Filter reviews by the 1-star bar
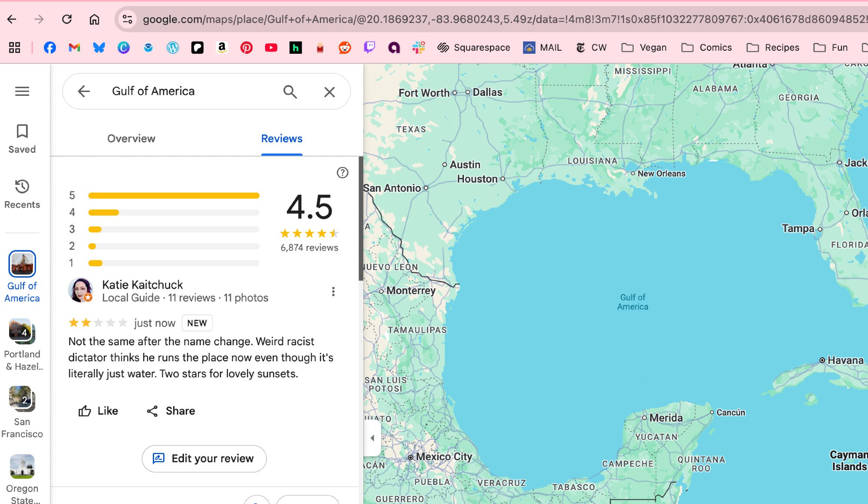 tap(174, 263)
